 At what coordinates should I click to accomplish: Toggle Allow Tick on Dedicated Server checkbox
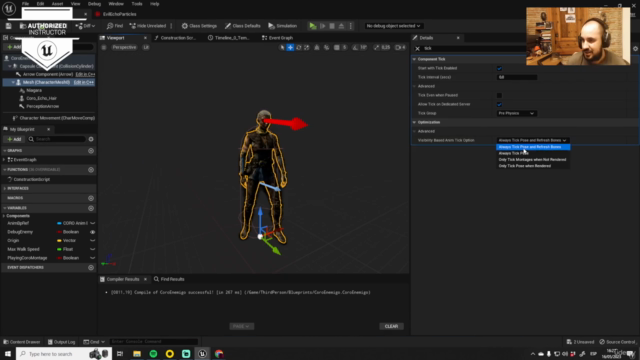tap(499, 104)
